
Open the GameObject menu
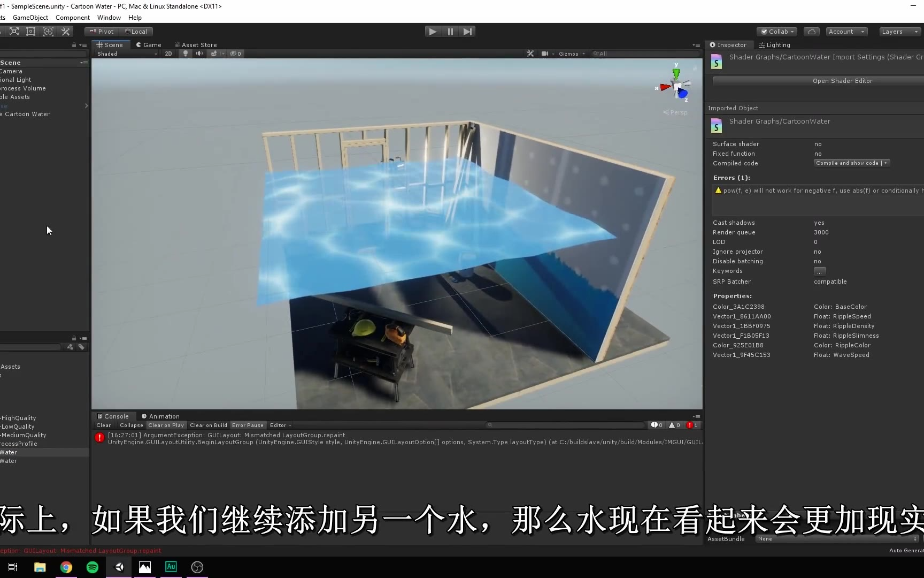coord(30,18)
